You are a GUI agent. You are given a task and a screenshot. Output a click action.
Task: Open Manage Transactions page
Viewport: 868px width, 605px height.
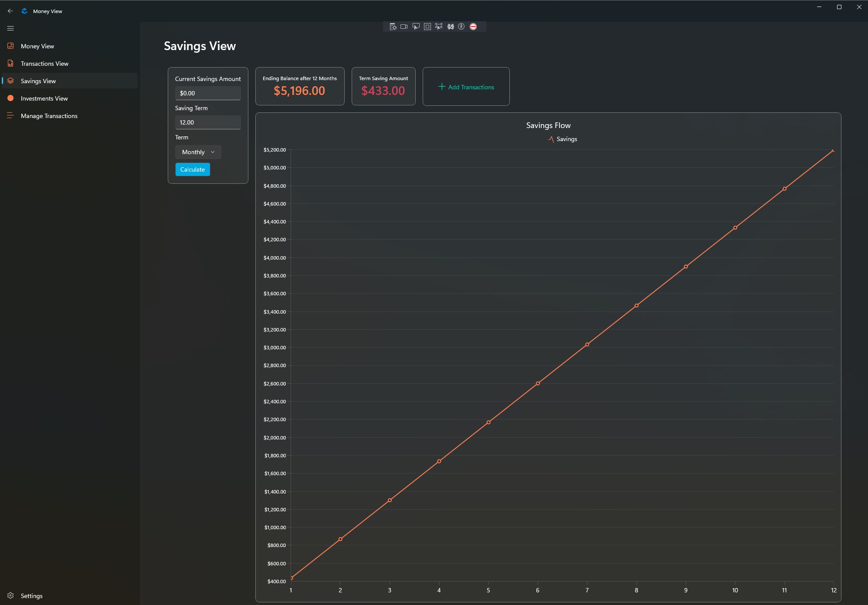49,116
